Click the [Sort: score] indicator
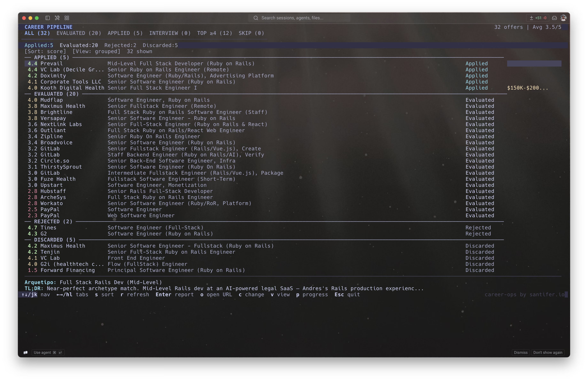Viewport: 588px width, 381px height. point(45,52)
